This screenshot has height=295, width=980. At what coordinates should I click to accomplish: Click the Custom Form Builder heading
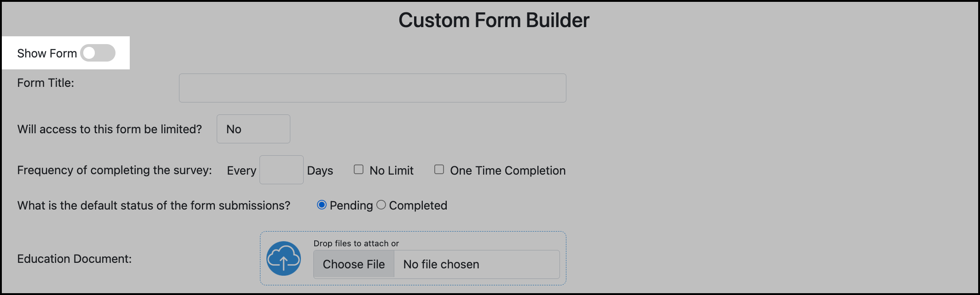pyautogui.click(x=494, y=20)
